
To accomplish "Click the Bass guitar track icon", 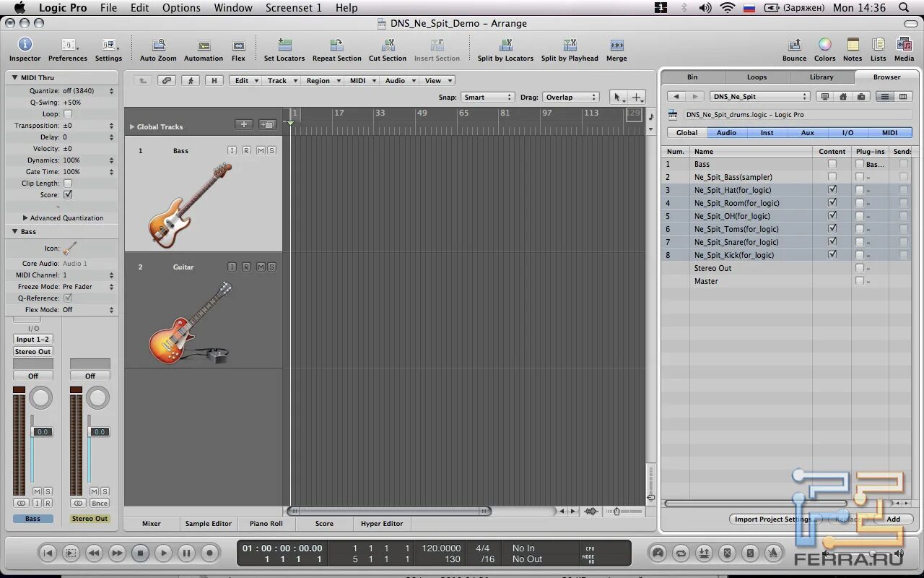I will [x=190, y=205].
